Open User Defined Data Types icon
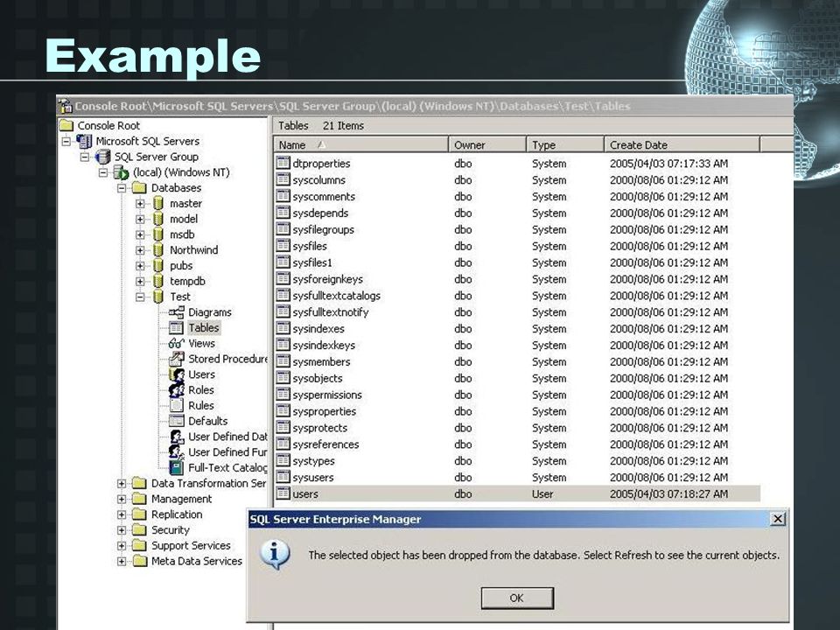840x630 pixels. [x=176, y=437]
